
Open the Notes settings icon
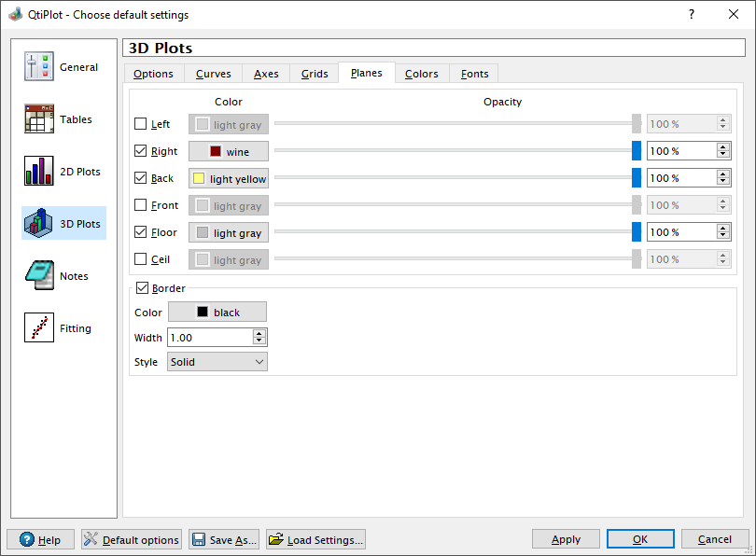40,276
